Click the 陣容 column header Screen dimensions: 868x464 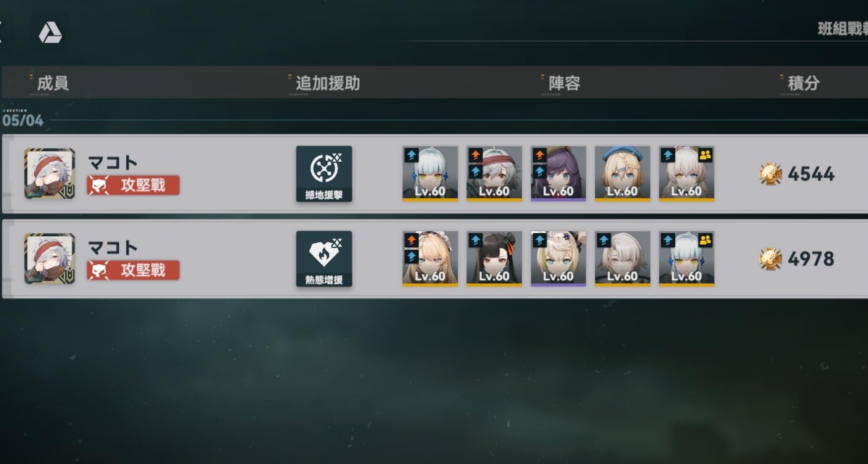[x=564, y=83]
